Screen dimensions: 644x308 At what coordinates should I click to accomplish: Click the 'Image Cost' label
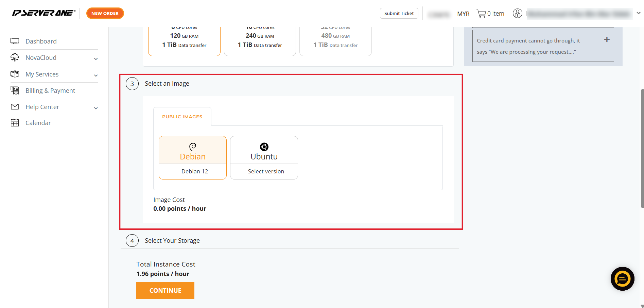click(169, 200)
